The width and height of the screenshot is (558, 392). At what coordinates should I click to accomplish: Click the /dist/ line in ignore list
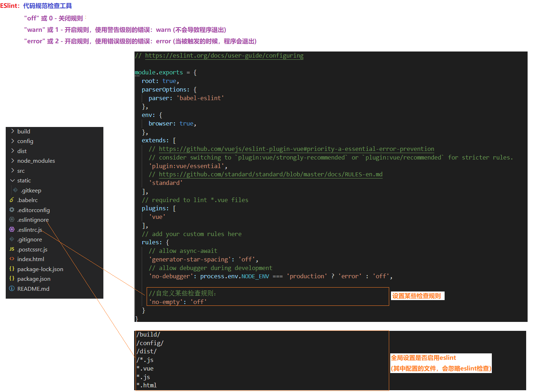pyautogui.click(x=147, y=352)
